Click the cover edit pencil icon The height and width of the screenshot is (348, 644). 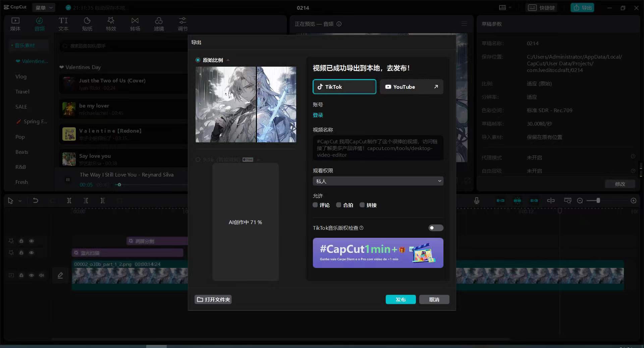click(60, 275)
